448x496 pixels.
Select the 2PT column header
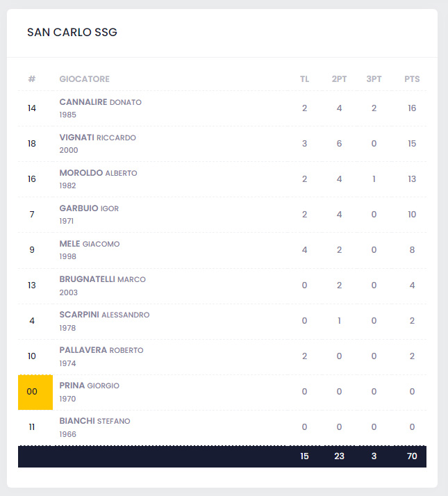click(x=339, y=79)
